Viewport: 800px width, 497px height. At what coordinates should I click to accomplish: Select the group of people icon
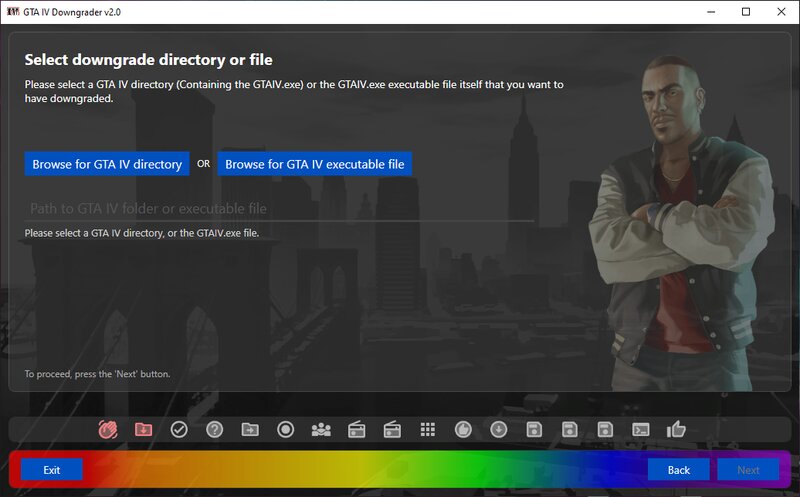coord(321,429)
